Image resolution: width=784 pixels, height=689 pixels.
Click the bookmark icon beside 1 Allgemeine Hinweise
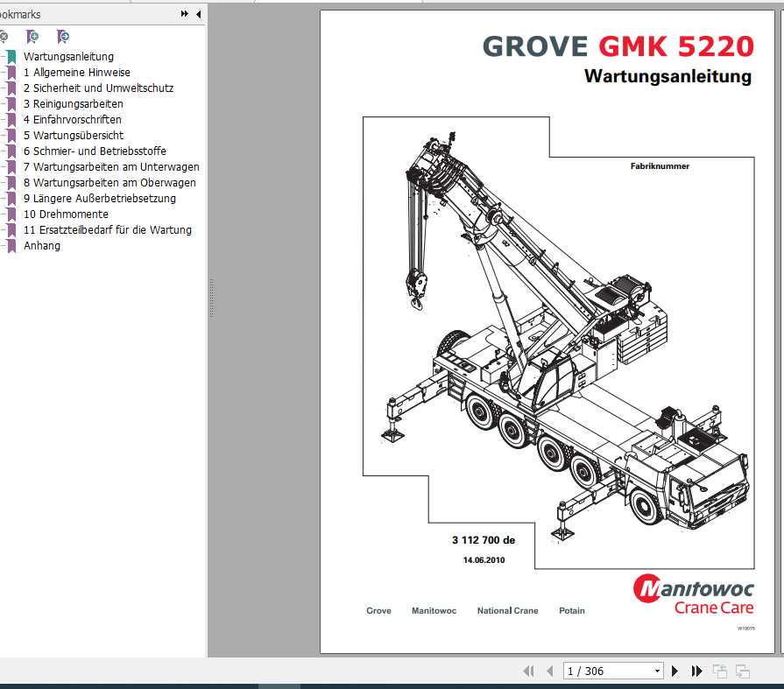pos(11,73)
